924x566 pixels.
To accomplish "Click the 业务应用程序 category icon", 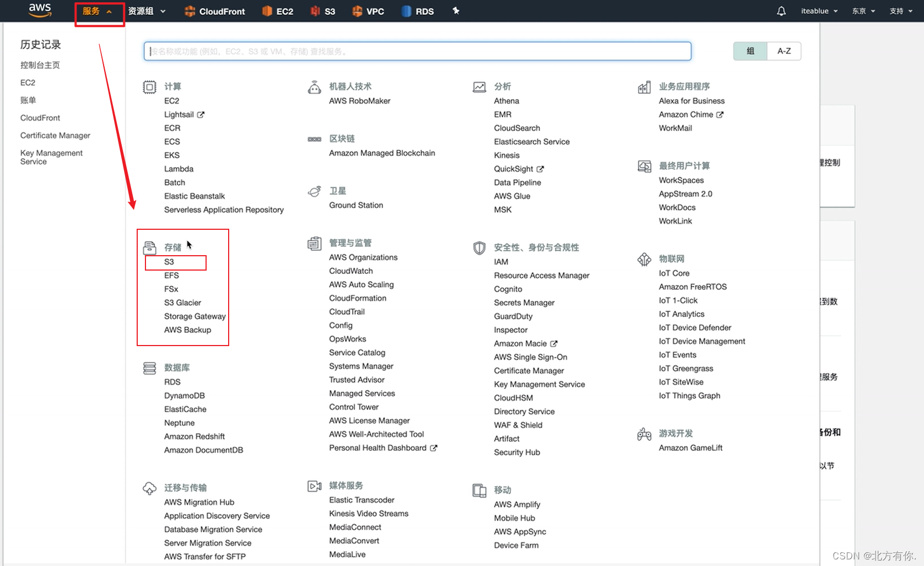I will point(644,87).
